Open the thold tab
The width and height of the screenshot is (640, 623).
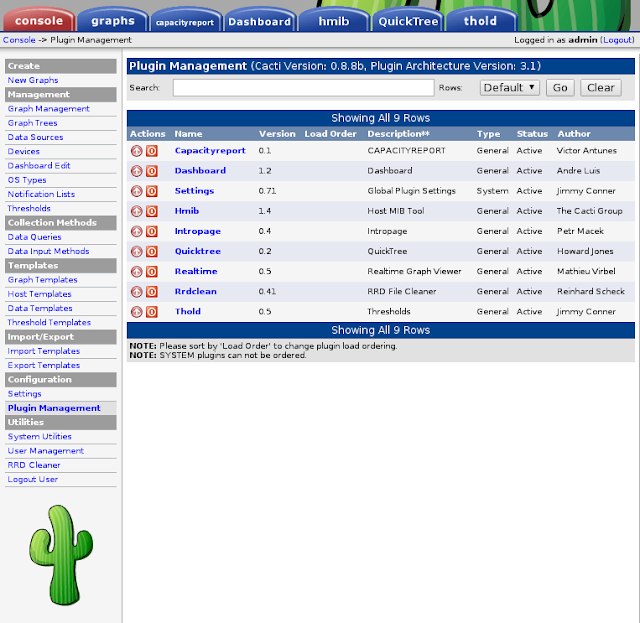[480, 21]
